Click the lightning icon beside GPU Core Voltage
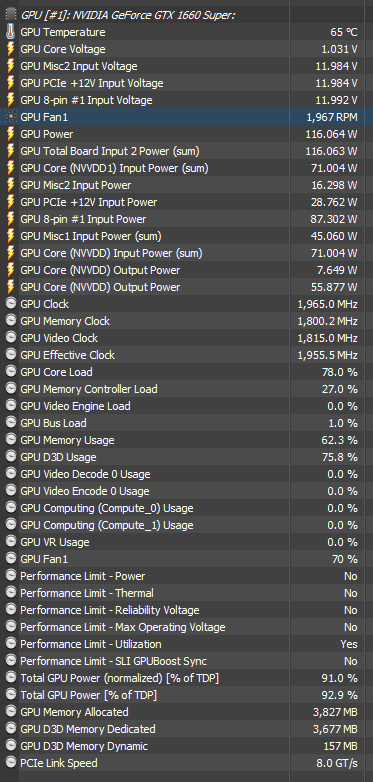 (10, 49)
